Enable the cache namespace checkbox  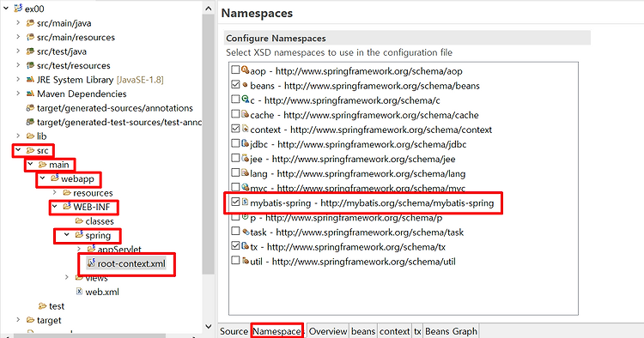click(x=235, y=113)
